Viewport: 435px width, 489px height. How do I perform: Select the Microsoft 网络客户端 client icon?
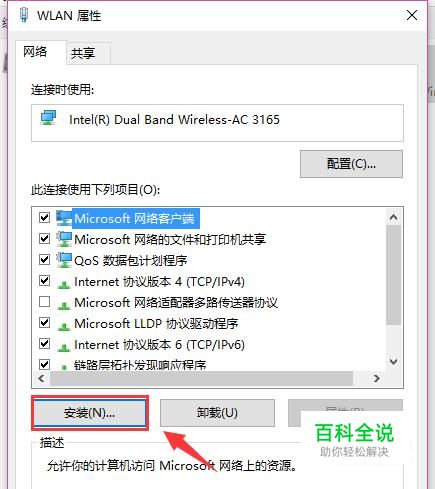(x=64, y=218)
